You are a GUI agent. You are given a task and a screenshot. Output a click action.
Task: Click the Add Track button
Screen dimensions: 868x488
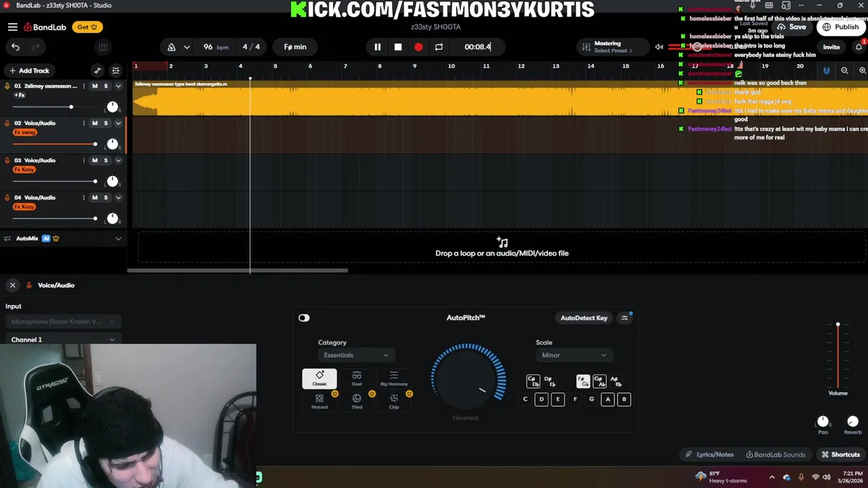coord(28,70)
